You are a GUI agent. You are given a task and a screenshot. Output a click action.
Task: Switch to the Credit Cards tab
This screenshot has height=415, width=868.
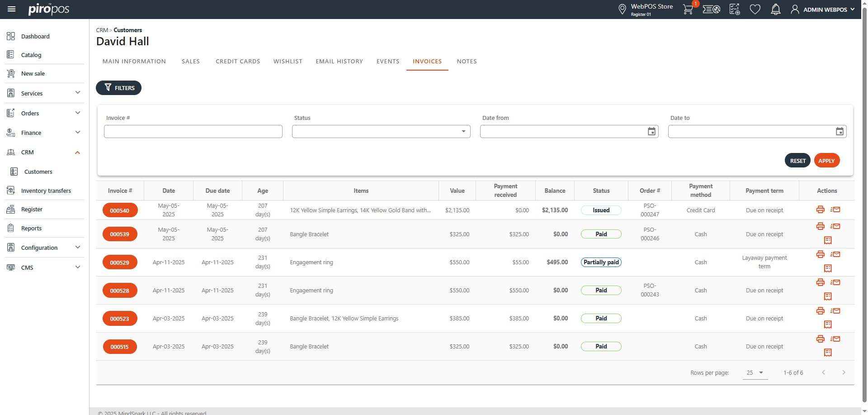238,62
